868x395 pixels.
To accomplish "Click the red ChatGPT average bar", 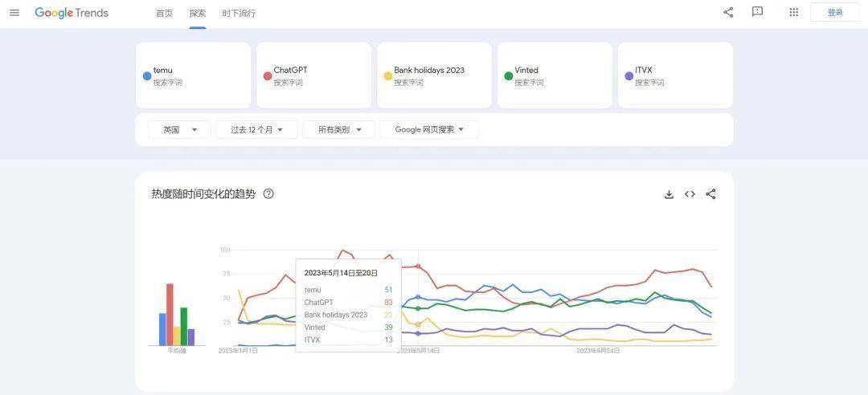I will 170,315.
